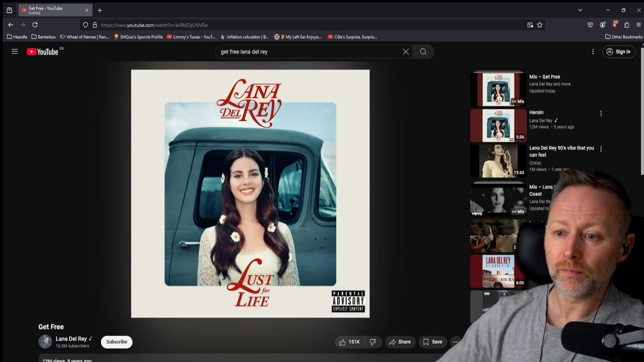Screen dimensions: 644x362
Task: Open the Mix – Get Free title
Action: [544, 77]
